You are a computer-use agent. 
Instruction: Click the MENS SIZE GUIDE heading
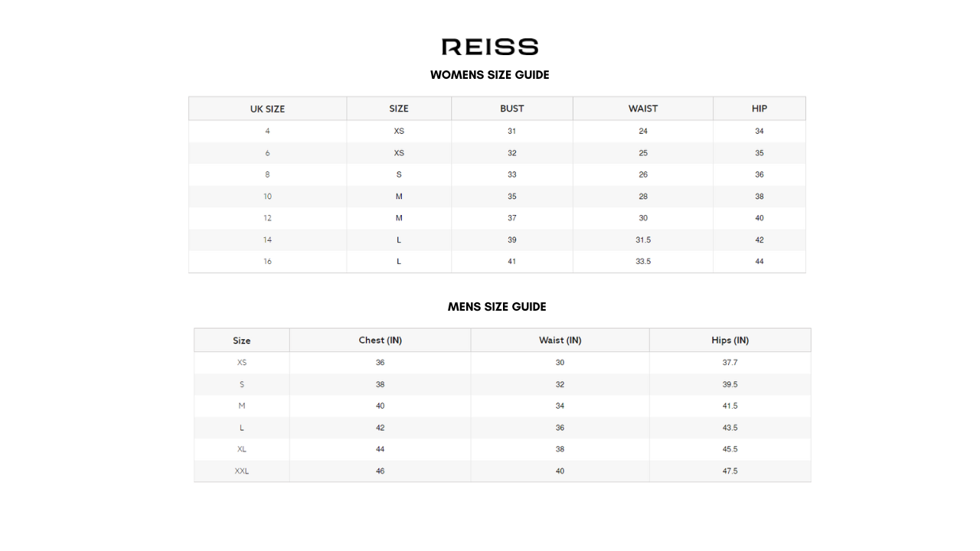[497, 307]
